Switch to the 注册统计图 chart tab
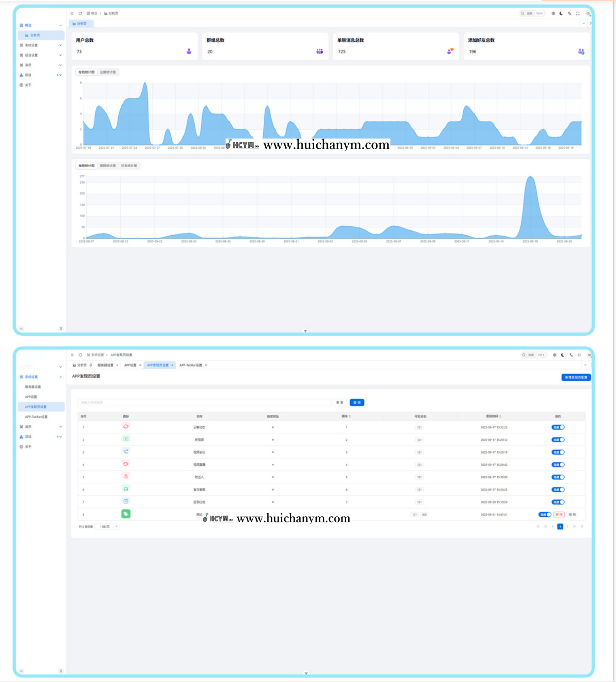Viewport: 616px width, 682px height. coord(108,72)
